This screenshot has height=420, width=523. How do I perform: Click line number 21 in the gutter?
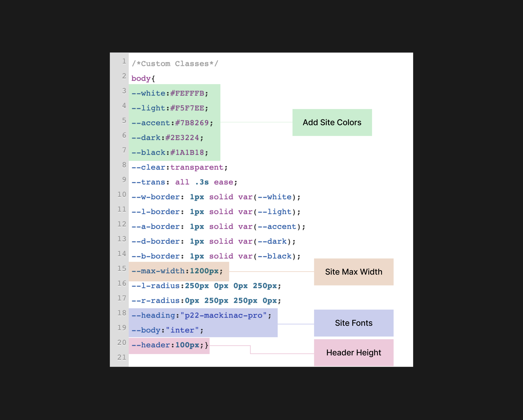[122, 357]
